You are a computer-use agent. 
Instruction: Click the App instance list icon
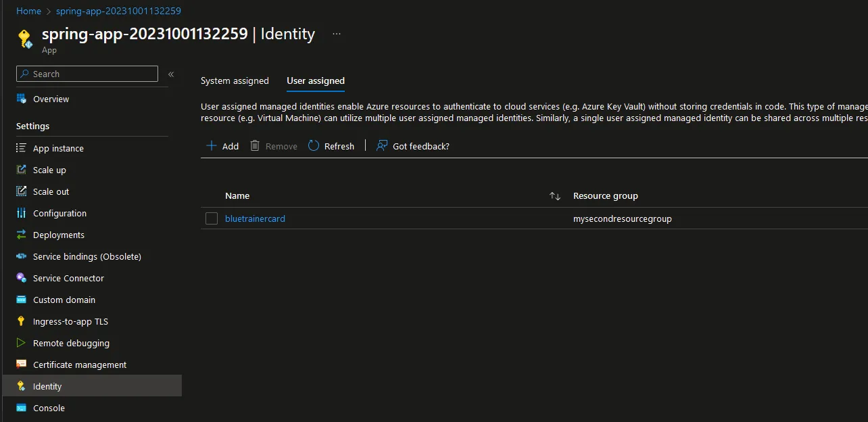(x=21, y=148)
